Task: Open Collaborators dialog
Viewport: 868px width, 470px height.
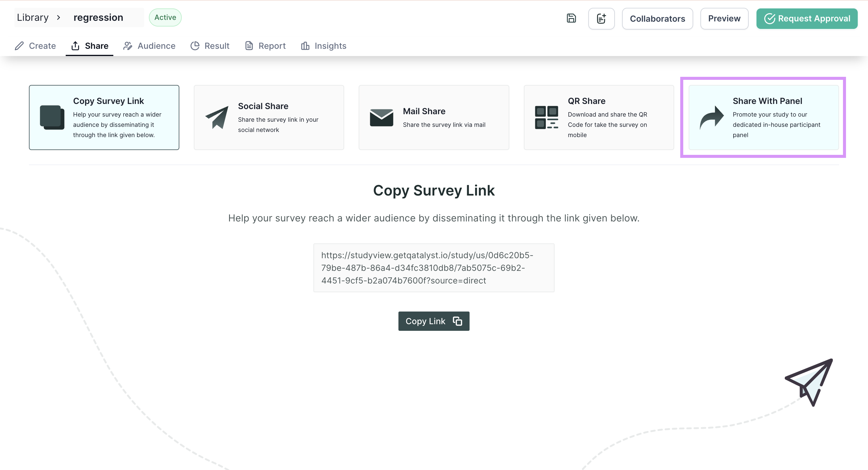Action: [657, 19]
